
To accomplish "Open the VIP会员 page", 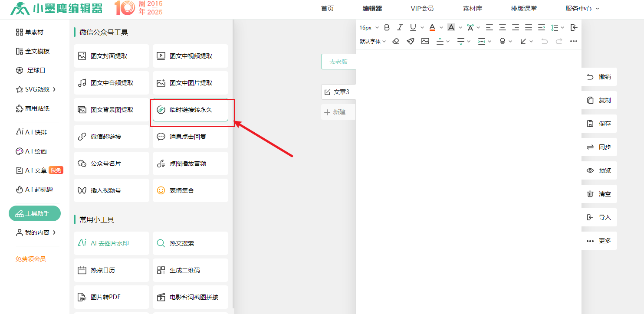I will click(x=422, y=8).
